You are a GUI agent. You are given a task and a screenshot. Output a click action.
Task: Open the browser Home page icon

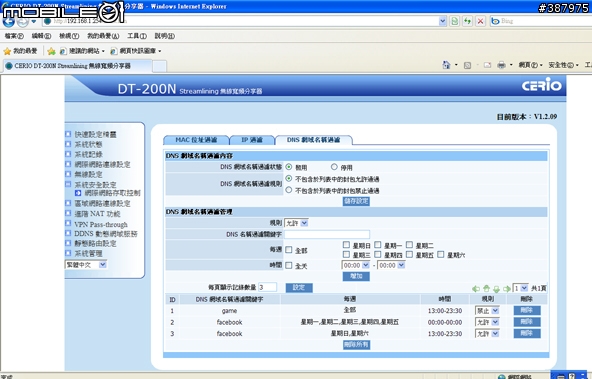point(446,65)
